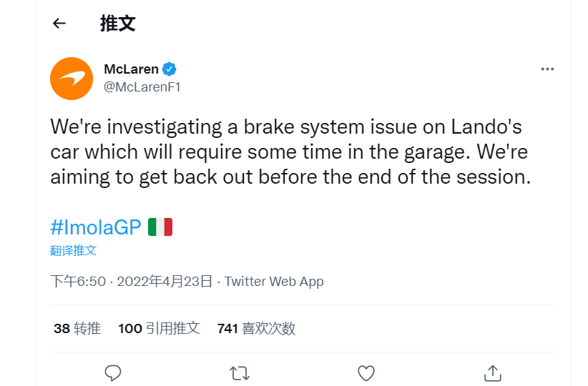This screenshot has height=386, width=588.
Task: Open the @McLarenF1 handle
Action: coord(142,87)
